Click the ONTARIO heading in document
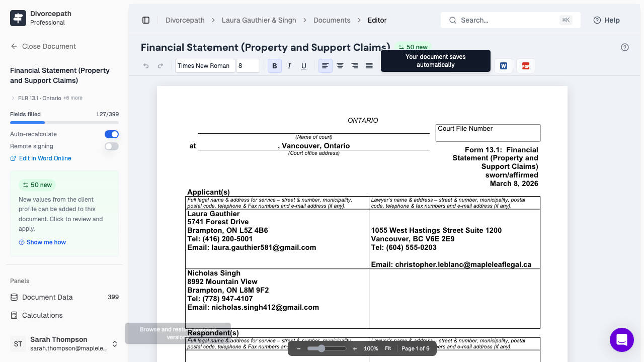644x362 pixels. pos(363,121)
